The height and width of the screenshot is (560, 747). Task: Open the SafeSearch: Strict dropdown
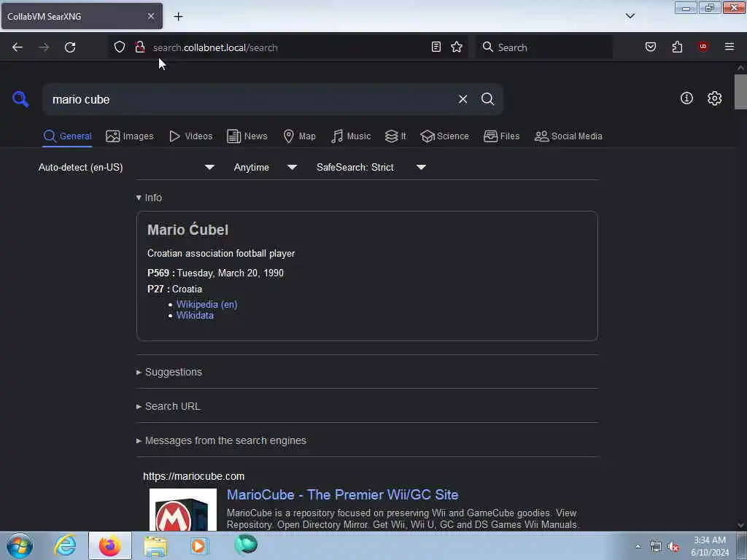(x=371, y=167)
